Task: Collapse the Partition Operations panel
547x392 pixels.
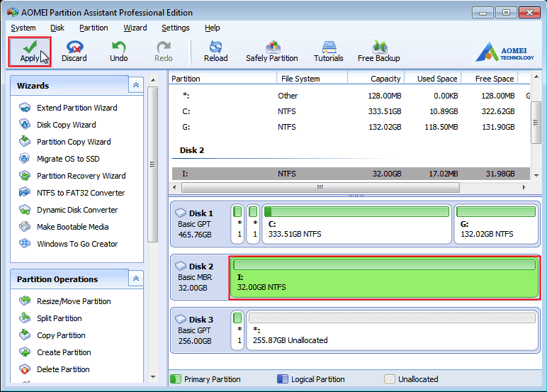Action: [136, 279]
